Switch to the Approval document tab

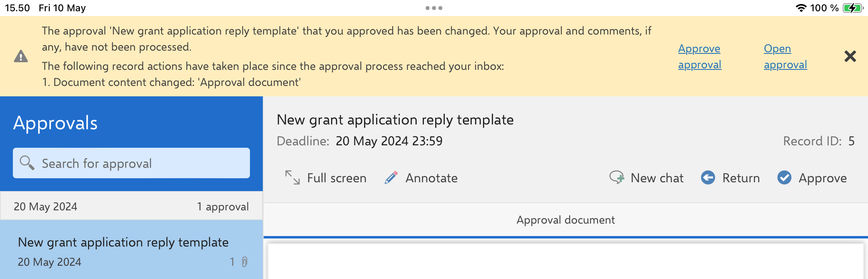click(x=565, y=220)
